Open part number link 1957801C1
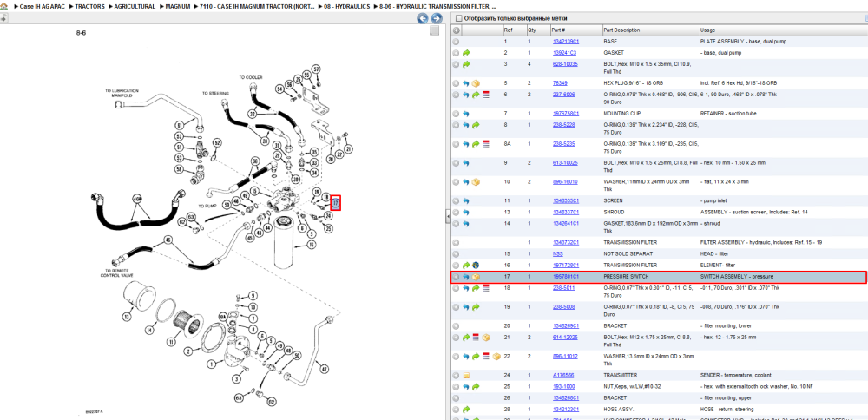Viewport: 868px width, 420px height. tap(566, 277)
